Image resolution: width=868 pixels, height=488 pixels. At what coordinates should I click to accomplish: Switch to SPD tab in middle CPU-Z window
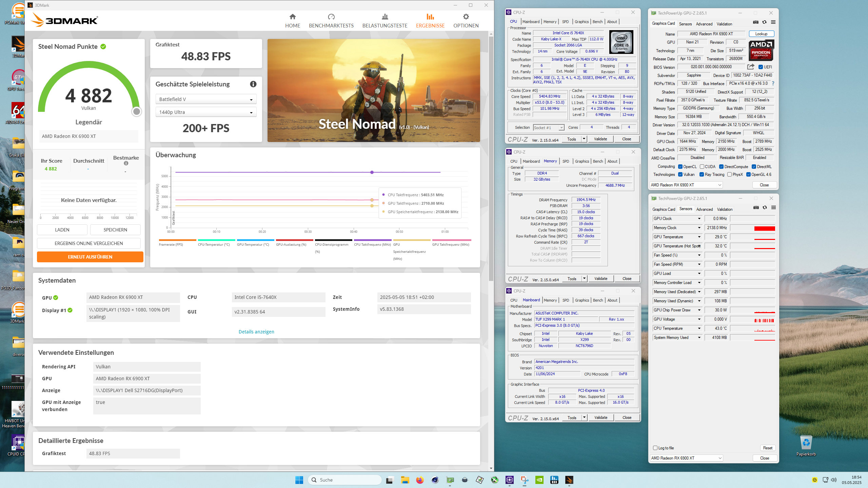pos(566,161)
